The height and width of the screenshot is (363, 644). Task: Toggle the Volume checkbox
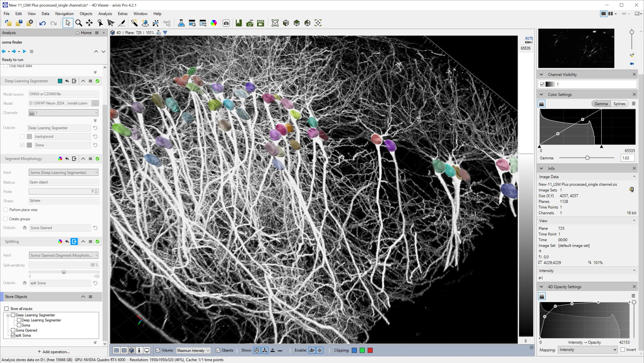pyautogui.click(x=158, y=350)
